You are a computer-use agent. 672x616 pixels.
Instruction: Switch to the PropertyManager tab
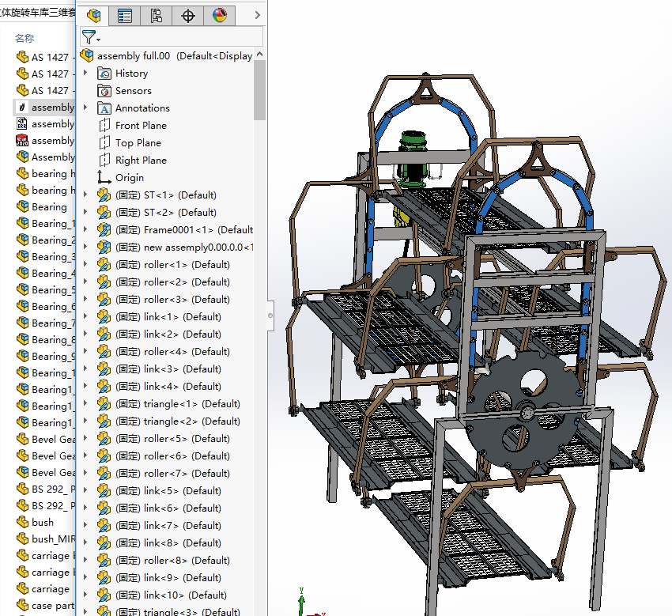pyautogui.click(x=125, y=15)
